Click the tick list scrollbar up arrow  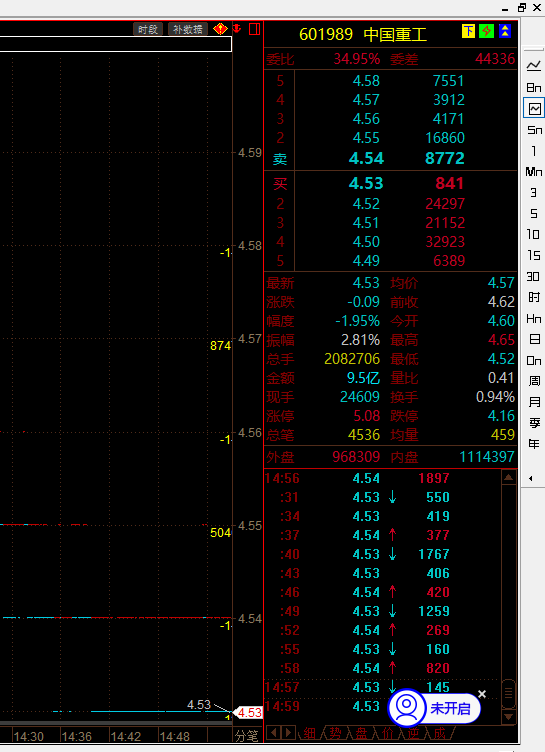coord(509,477)
